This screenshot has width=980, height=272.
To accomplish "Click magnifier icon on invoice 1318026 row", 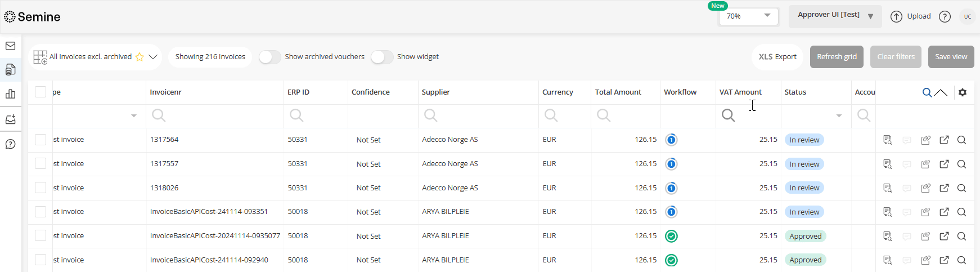I will (x=961, y=188).
